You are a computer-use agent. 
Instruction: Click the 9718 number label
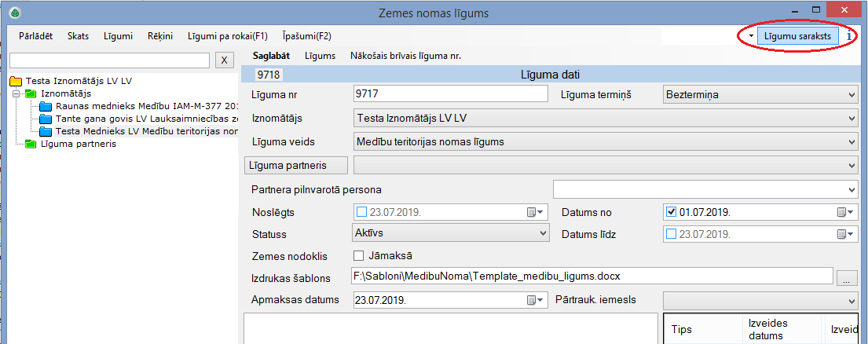point(269,74)
